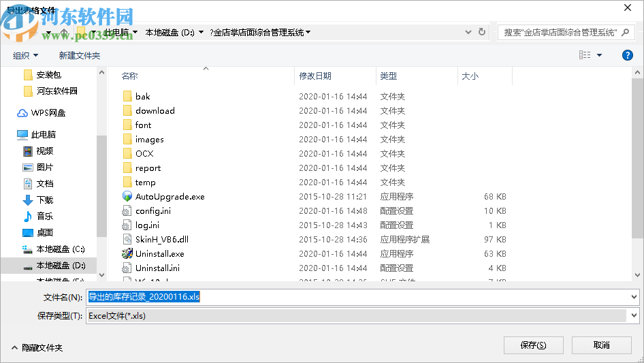Open 音乐 folder in sidebar

38,216
